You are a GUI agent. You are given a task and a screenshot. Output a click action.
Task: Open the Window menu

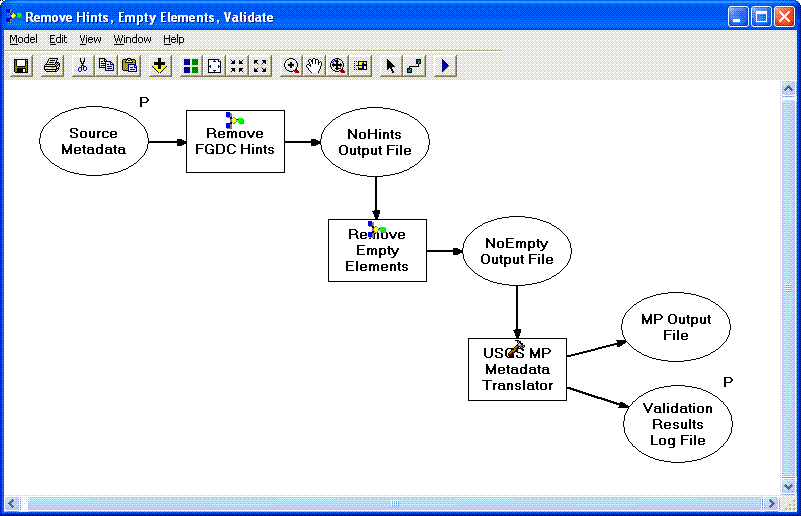(x=132, y=40)
